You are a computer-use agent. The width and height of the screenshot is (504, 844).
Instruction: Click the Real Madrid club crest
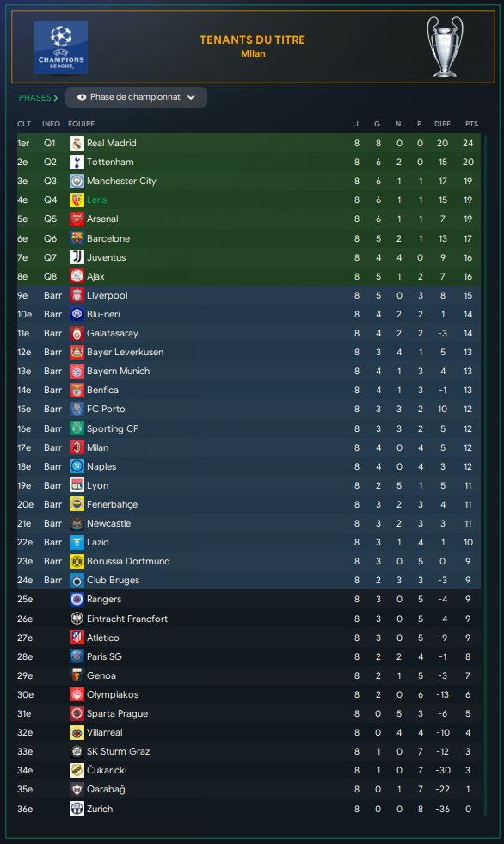[77, 143]
